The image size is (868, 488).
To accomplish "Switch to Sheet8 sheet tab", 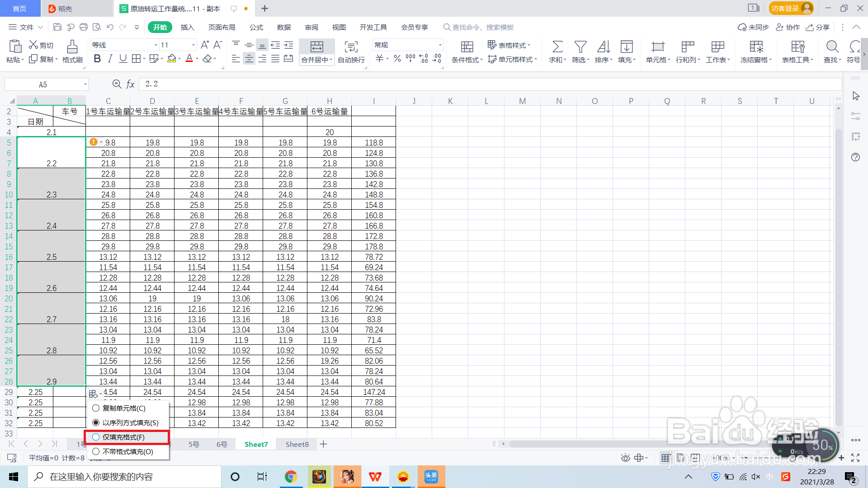I will point(297,444).
